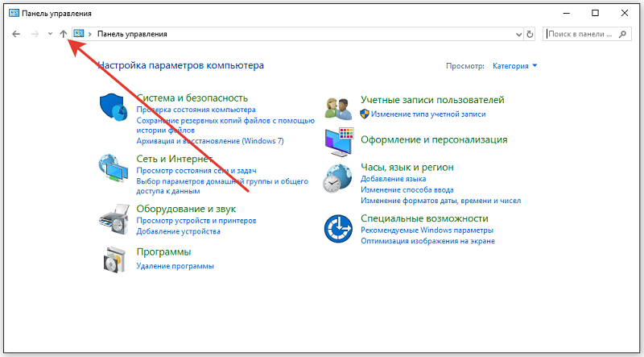Open Добавление устройства link
644x357 pixels.
click(x=178, y=231)
